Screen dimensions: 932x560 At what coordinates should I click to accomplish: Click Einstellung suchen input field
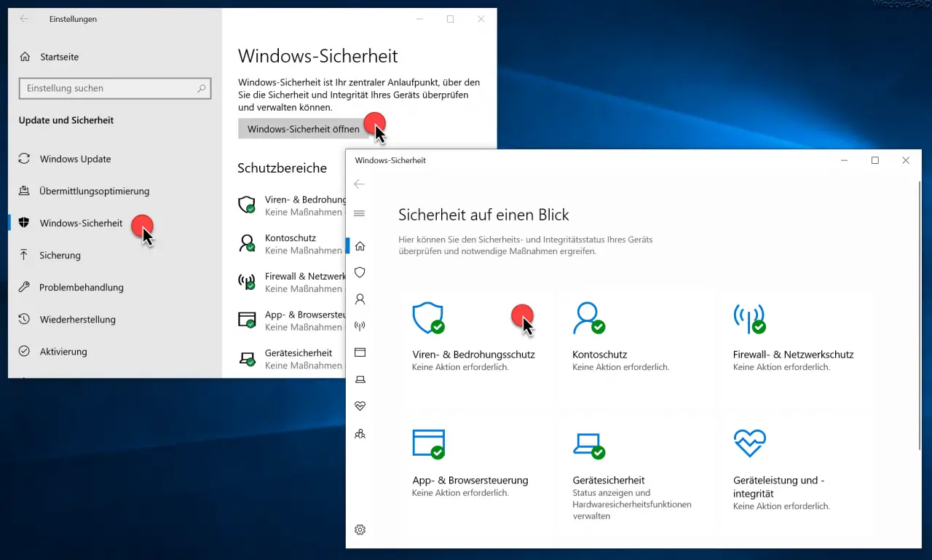[115, 88]
